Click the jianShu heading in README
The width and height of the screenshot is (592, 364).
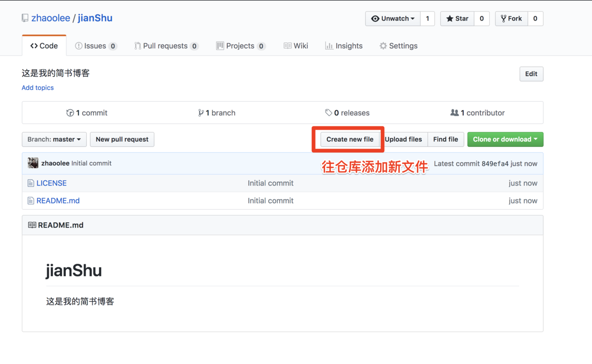[74, 270]
